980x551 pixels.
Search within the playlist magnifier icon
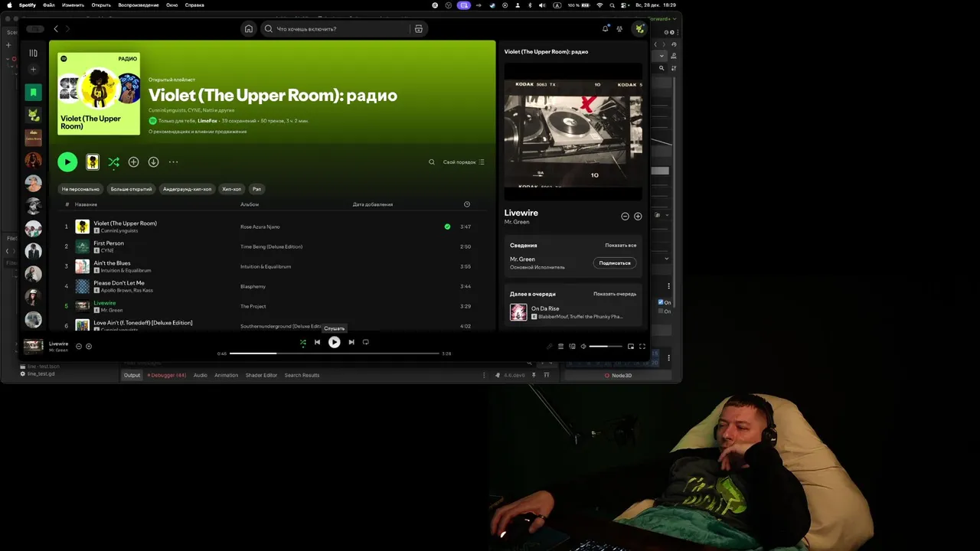pos(432,162)
